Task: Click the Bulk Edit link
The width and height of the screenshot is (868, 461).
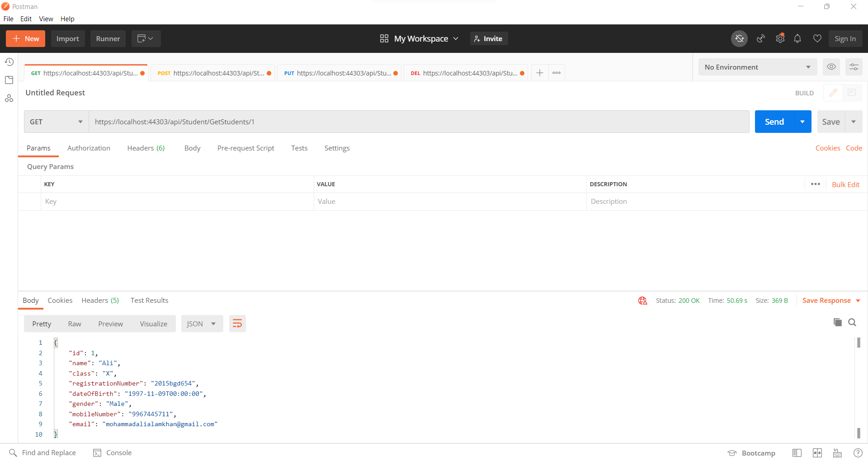Action: tap(846, 184)
